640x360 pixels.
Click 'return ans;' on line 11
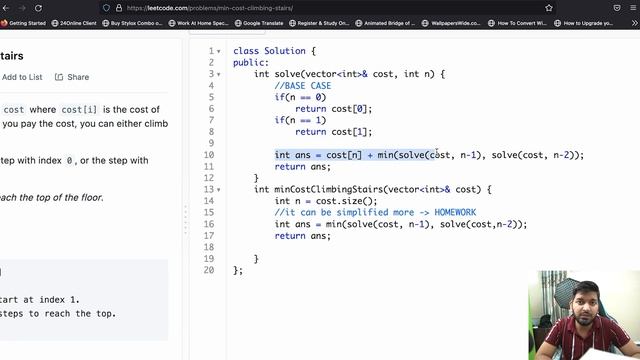coord(302,167)
